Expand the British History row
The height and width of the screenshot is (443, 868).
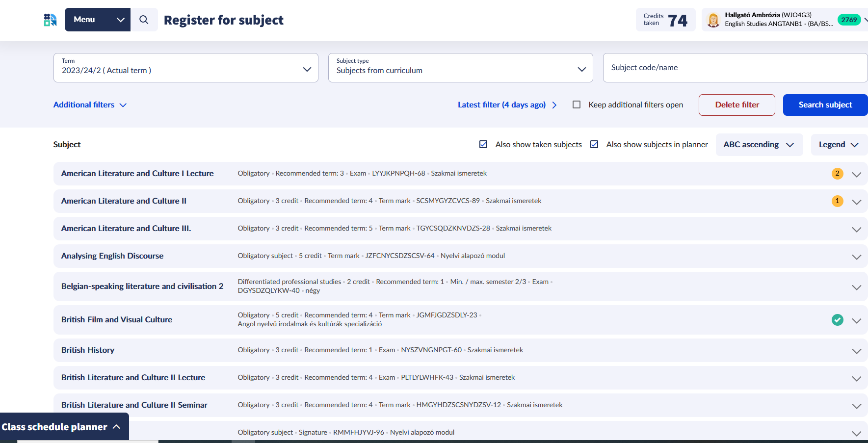pos(856,351)
